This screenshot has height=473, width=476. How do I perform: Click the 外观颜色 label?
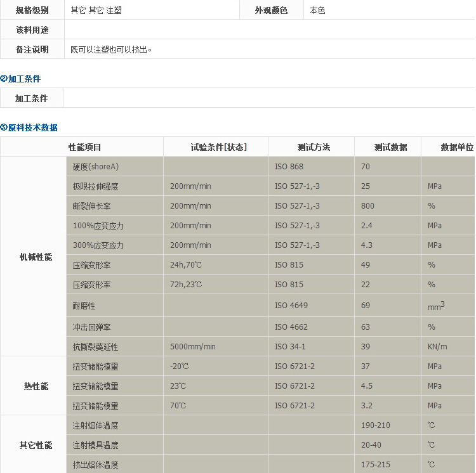pyautogui.click(x=271, y=10)
